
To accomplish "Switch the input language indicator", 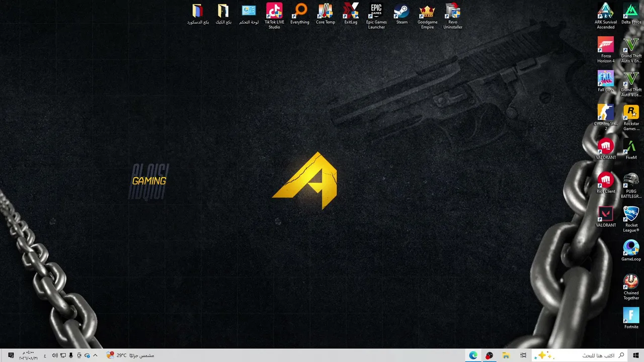I will (45, 355).
